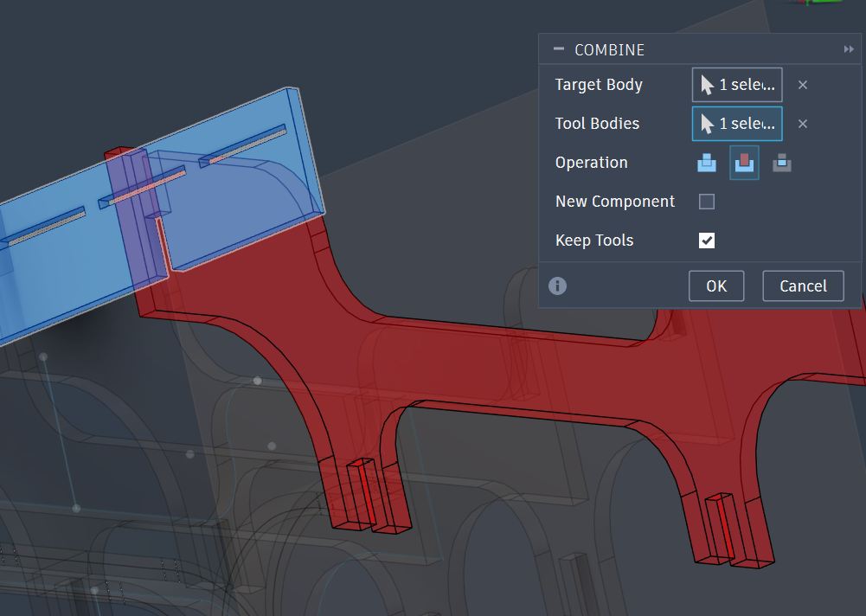Image resolution: width=866 pixels, height=616 pixels.
Task: Select the Intersect operation icon
Action: pyautogui.click(x=782, y=163)
